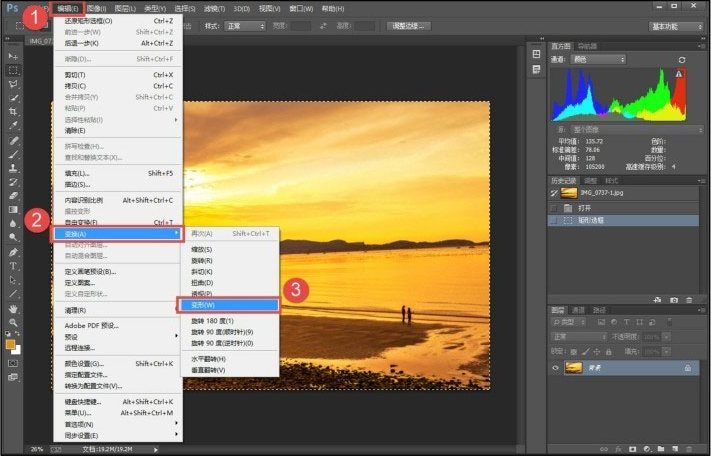This screenshot has width=711, height=456.
Task: Hide the 背景 layer using eye icon
Action: [556, 368]
